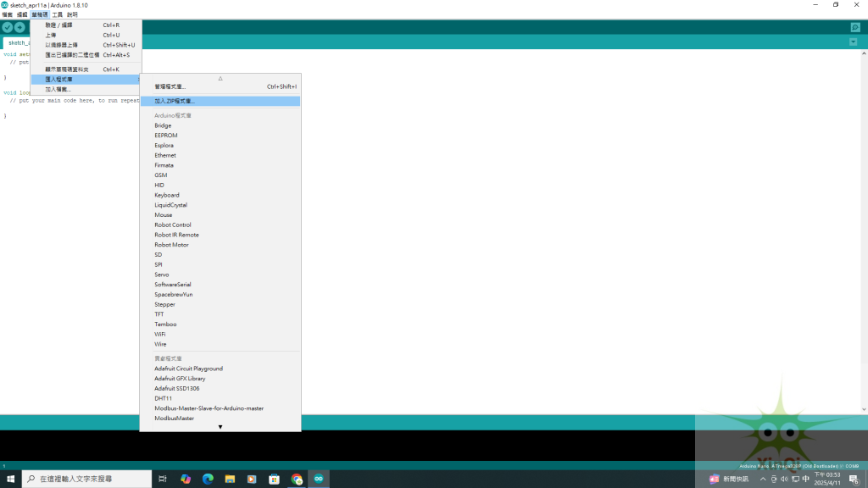Select Adafruit SSD1306 library
868x488 pixels.
tap(220, 389)
